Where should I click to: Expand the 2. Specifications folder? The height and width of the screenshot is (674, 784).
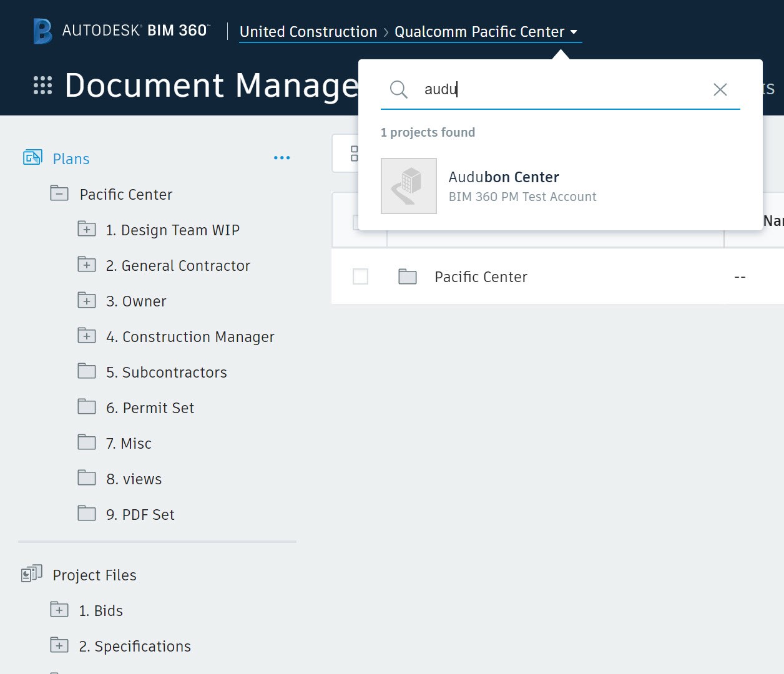pos(59,645)
